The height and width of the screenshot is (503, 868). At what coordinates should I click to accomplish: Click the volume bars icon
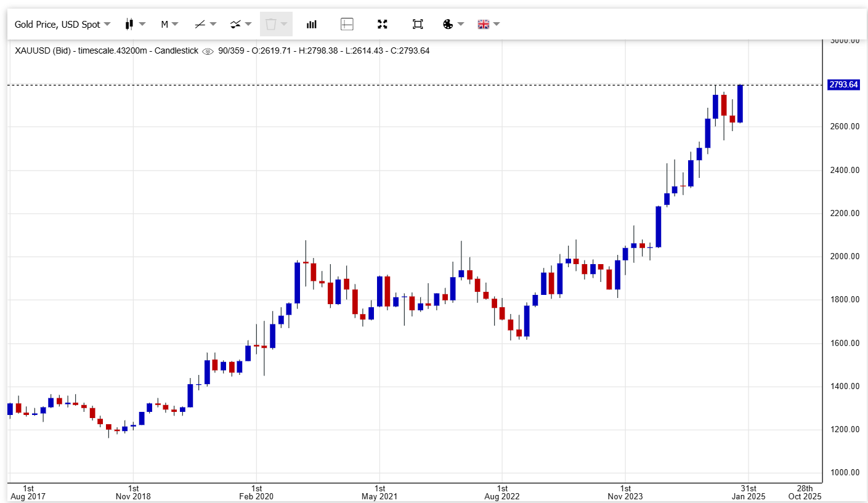click(x=312, y=25)
